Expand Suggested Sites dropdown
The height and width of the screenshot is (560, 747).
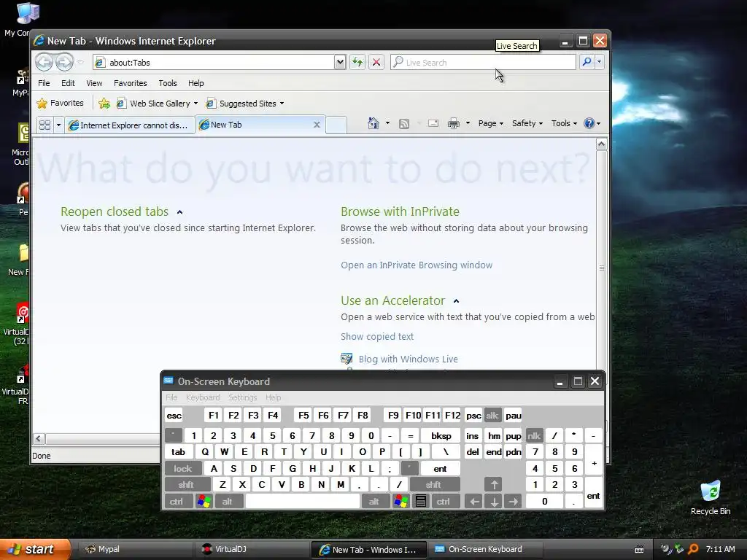282,104
